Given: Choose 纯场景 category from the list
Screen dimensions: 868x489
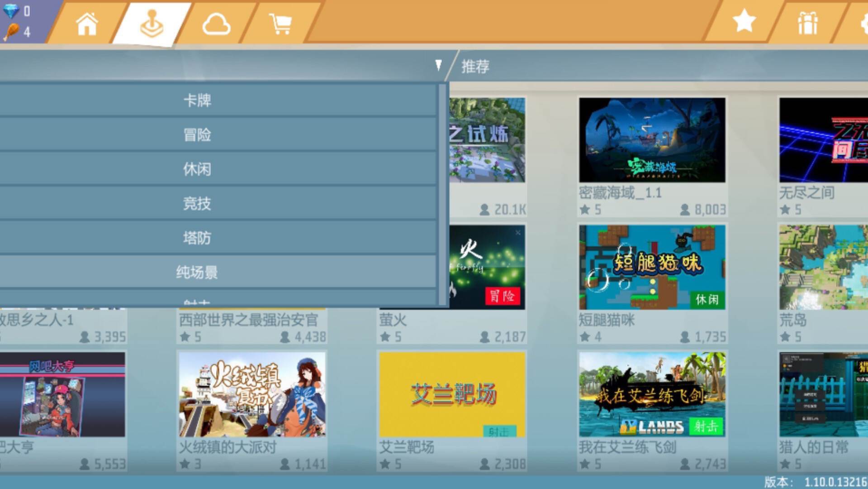Looking at the screenshot, I should (197, 272).
